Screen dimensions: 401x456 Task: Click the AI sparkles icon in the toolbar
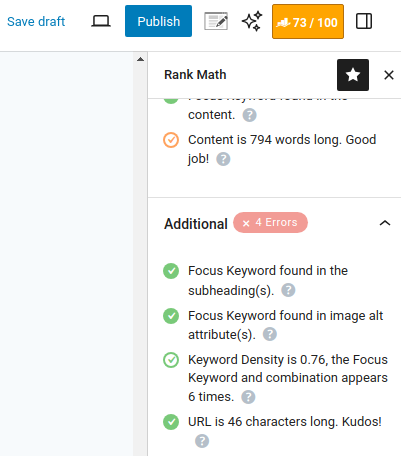252,21
